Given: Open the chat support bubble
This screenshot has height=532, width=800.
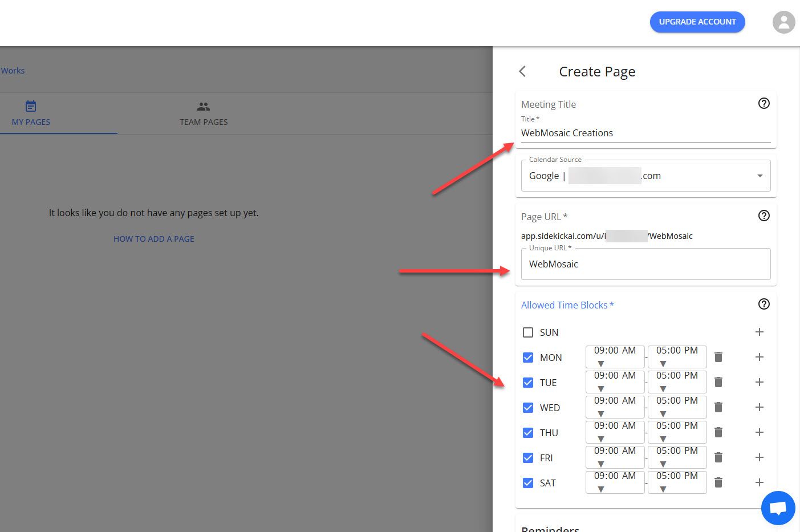Looking at the screenshot, I should tap(778, 507).
